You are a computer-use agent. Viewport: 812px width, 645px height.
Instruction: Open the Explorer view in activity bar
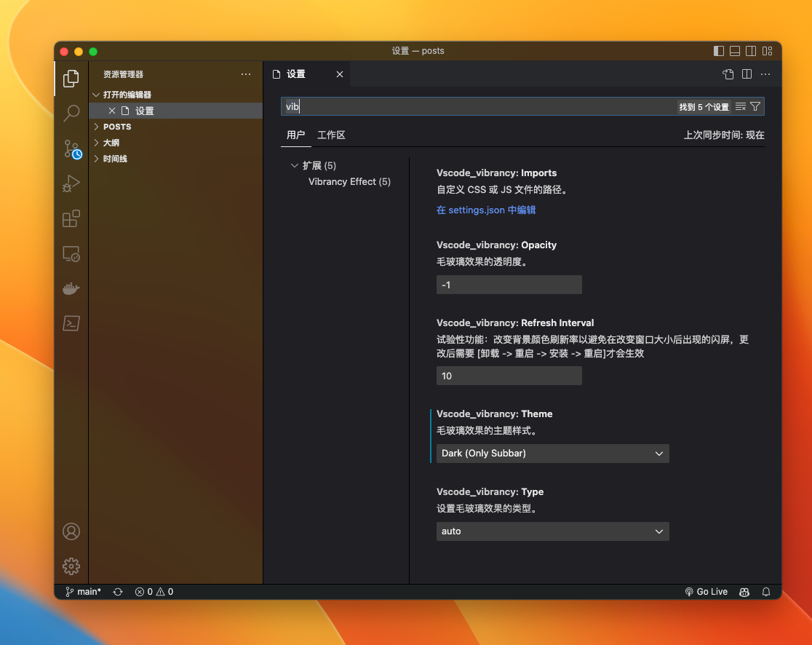tap(71, 78)
